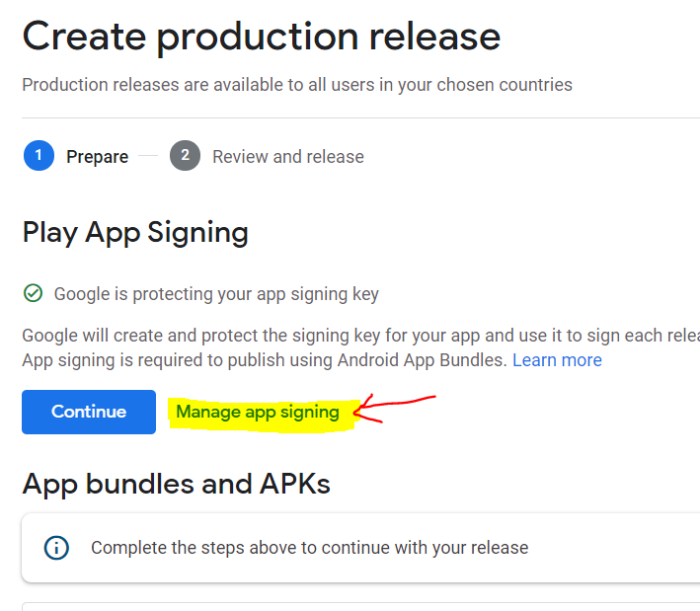Click the step 1 number circle
700x611 pixels.
(x=39, y=156)
